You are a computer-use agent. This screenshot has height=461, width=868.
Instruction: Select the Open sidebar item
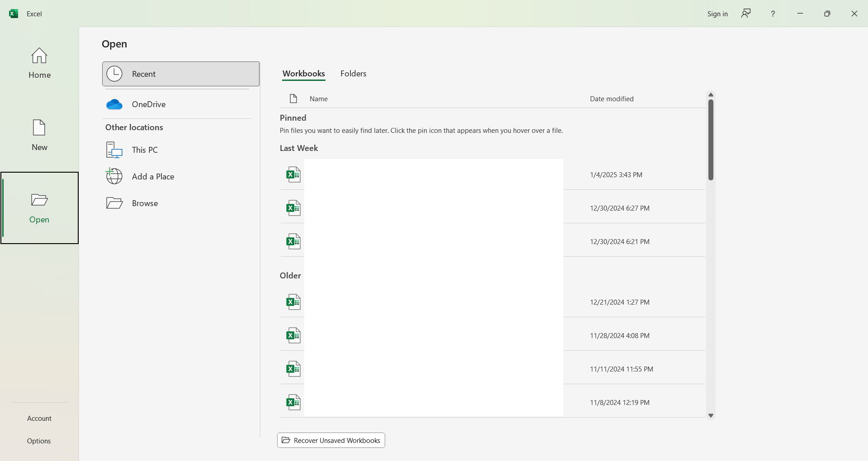pyautogui.click(x=39, y=208)
